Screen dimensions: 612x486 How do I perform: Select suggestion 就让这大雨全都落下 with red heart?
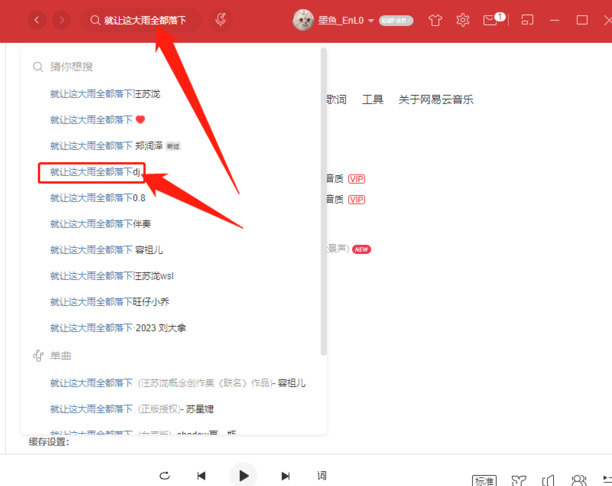(98, 120)
